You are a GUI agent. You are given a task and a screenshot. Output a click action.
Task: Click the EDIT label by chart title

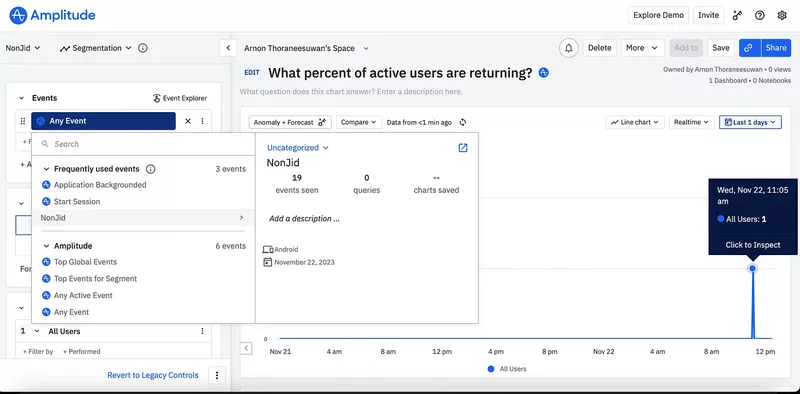pos(252,73)
